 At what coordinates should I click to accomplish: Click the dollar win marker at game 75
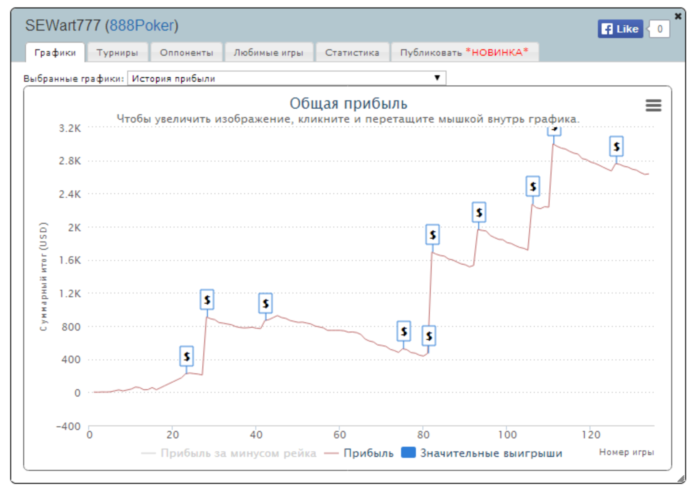(404, 331)
